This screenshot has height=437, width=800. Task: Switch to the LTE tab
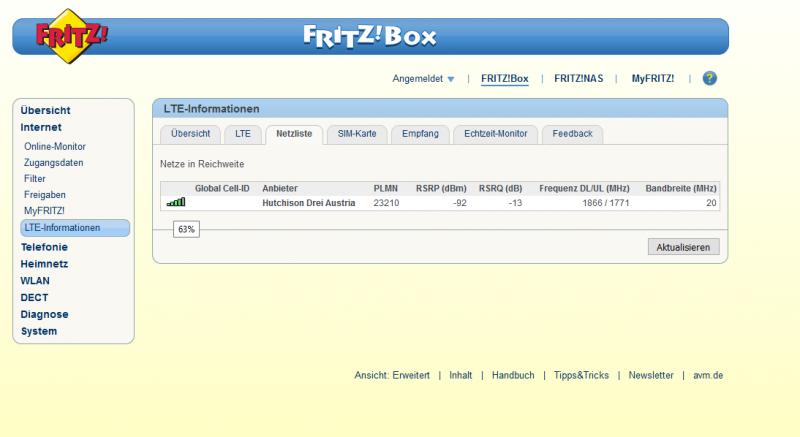coord(243,134)
